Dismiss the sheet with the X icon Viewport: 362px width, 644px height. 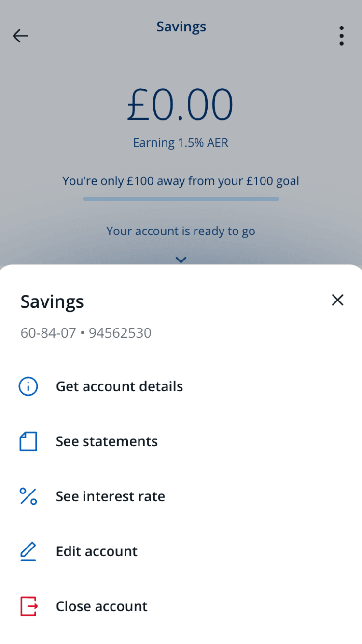point(337,300)
